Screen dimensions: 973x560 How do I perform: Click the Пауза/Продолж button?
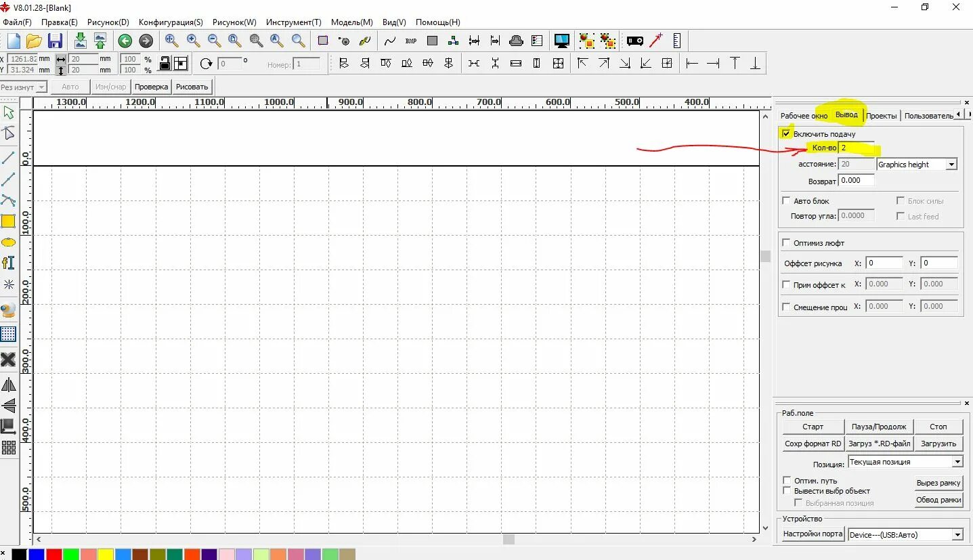pos(879,427)
